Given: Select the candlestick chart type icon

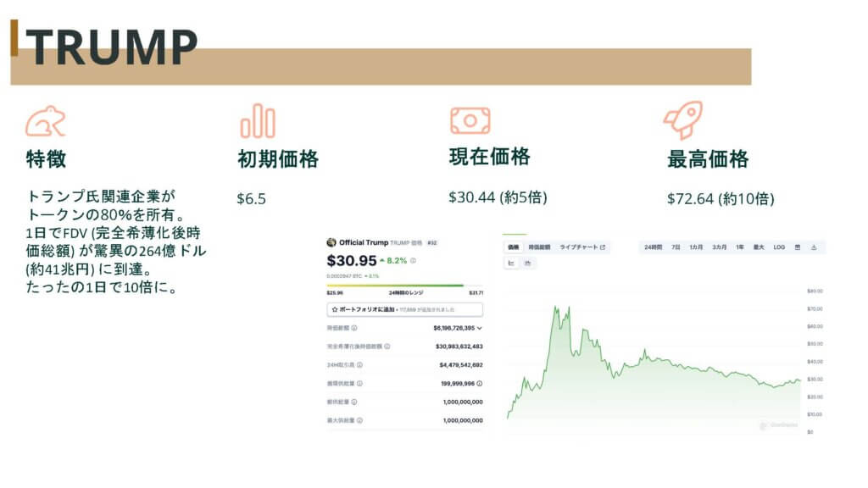Looking at the screenshot, I should click(x=527, y=263).
